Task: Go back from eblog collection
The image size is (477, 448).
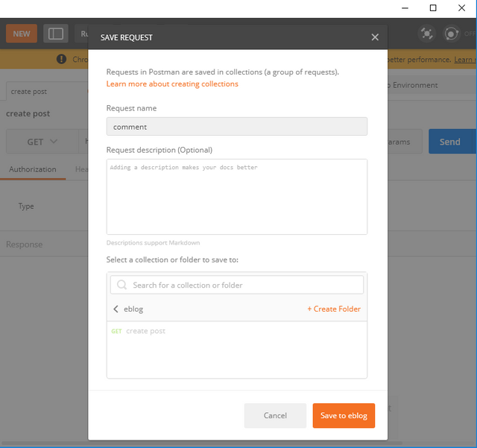Action: (x=116, y=309)
